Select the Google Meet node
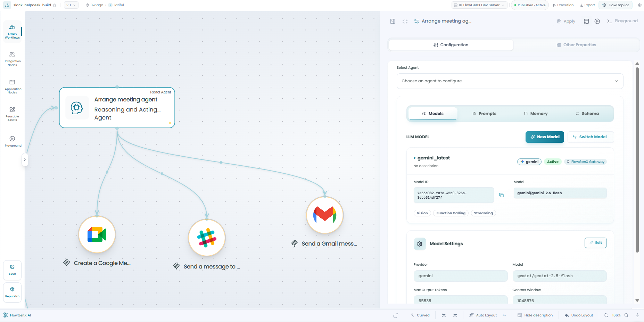The height and width of the screenshot is (322, 644). coord(97,235)
